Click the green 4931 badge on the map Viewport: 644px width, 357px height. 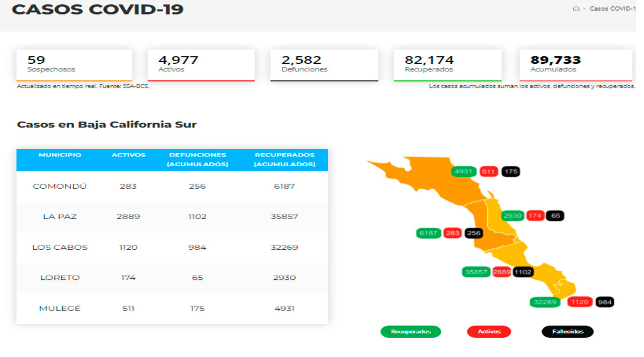[x=463, y=172]
